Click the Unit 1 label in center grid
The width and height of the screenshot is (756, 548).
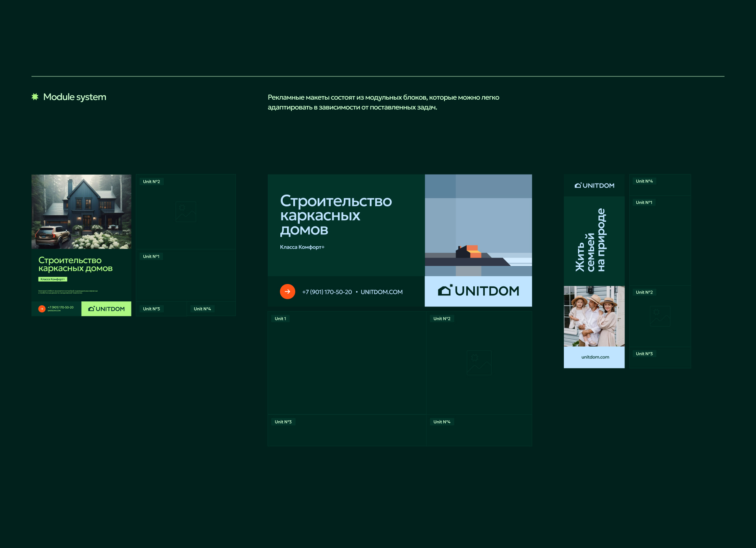point(280,319)
